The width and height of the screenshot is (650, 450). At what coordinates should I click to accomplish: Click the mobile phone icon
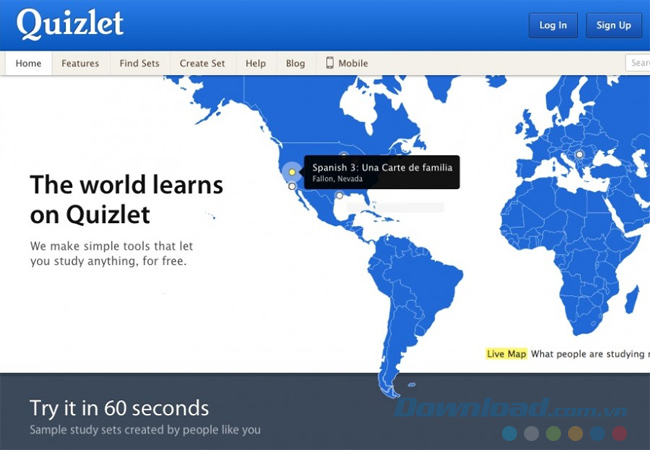330,63
